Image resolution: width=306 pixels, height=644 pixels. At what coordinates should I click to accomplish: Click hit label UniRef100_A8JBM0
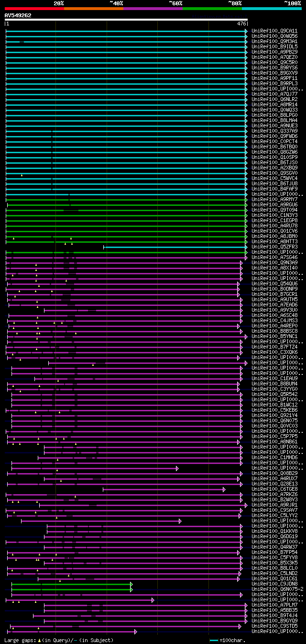274,237
